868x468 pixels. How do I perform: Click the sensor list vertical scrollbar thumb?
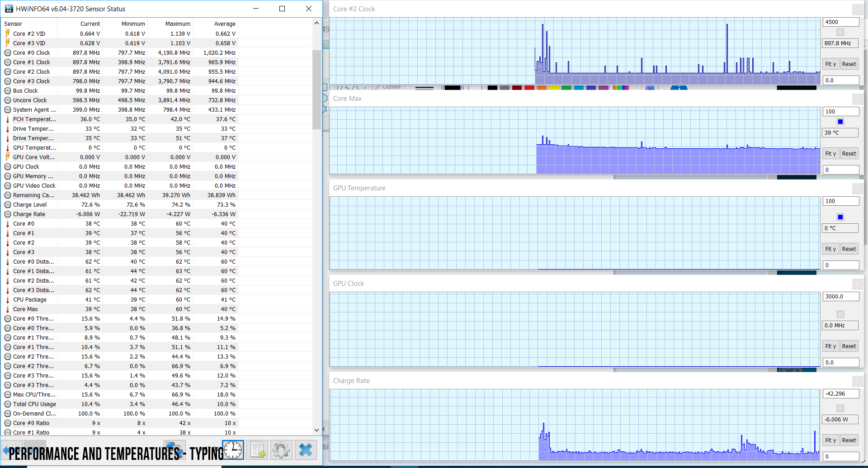pyautogui.click(x=316, y=90)
